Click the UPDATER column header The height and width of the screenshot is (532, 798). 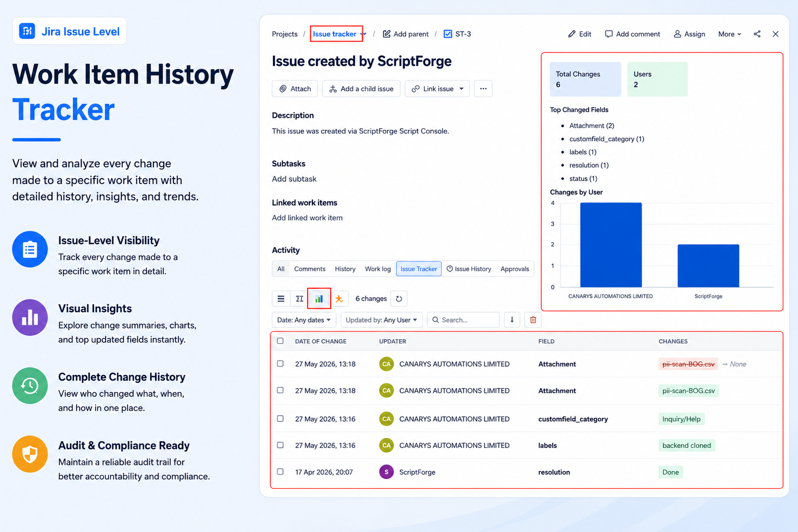(x=393, y=341)
